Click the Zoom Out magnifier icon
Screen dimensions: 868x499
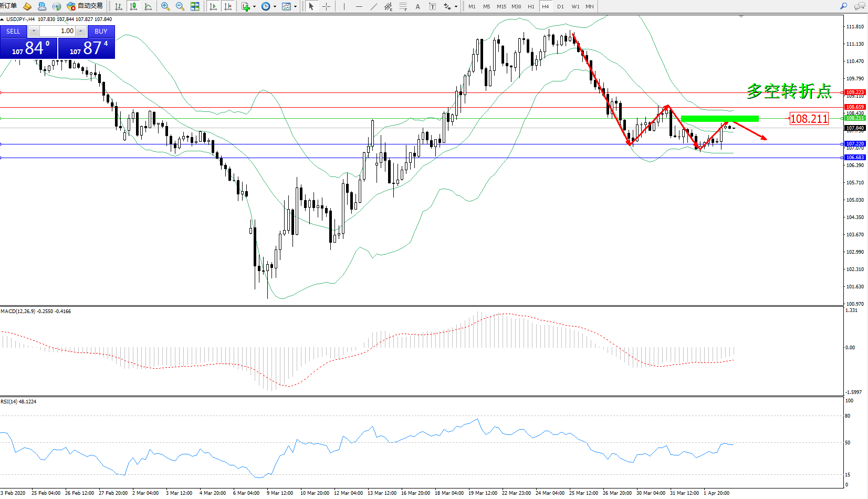pyautogui.click(x=180, y=6)
